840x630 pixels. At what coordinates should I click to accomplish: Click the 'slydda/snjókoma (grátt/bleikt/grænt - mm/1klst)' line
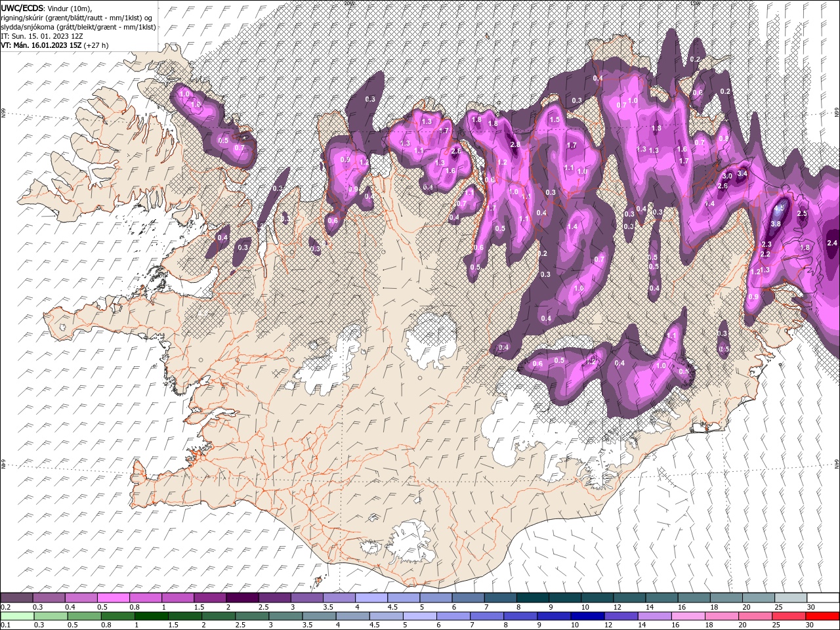pyautogui.click(x=78, y=27)
